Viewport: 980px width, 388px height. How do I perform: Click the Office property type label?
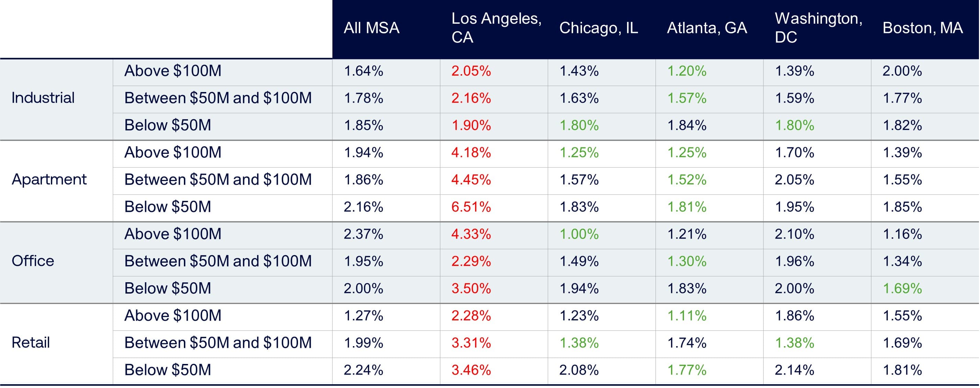coord(33,261)
